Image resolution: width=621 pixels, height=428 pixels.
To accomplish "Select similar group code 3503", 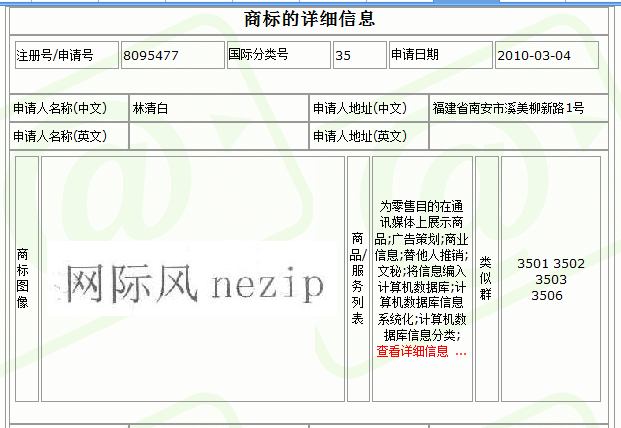I will pyautogui.click(x=551, y=280).
